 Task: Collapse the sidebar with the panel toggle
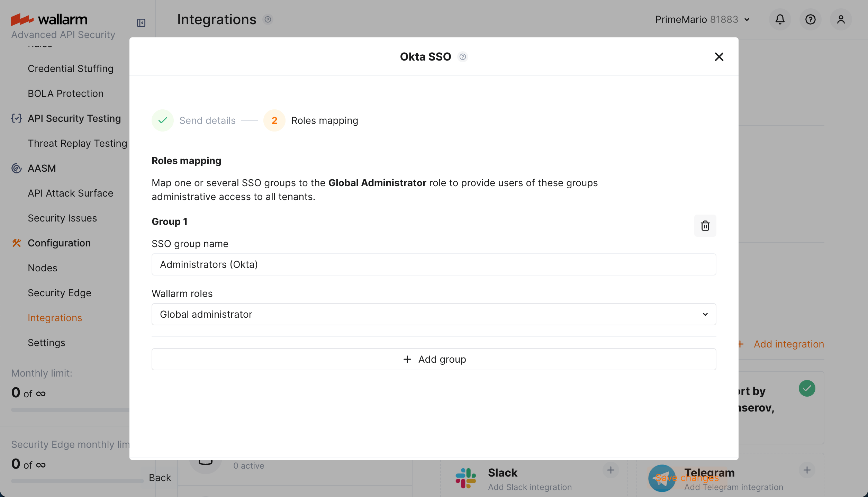(141, 23)
